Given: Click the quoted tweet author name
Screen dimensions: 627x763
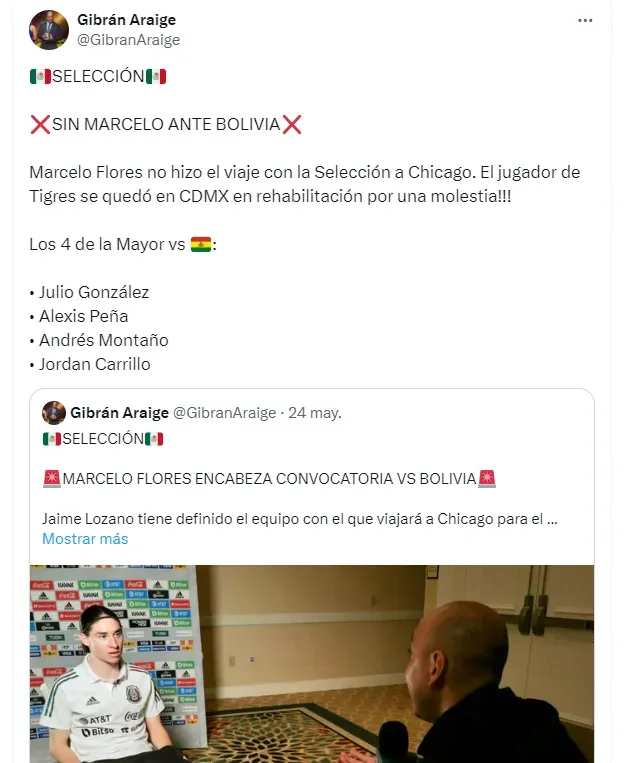Looking at the screenshot, I should pyautogui.click(x=120, y=413).
